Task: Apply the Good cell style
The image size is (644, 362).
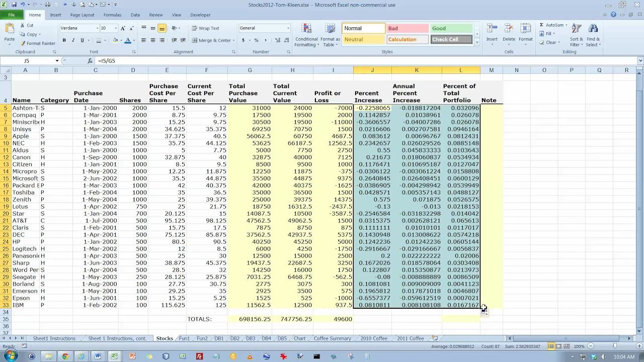Action: pos(452,28)
